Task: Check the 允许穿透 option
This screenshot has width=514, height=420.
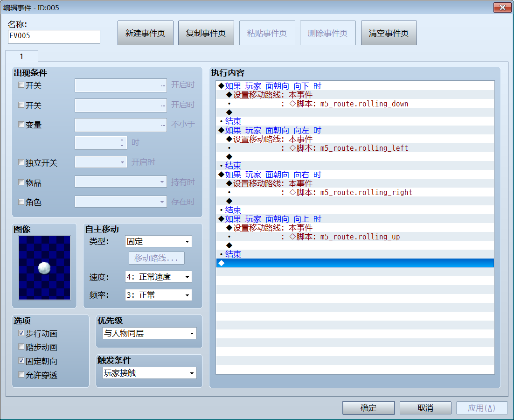Action: (x=21, y=374)
